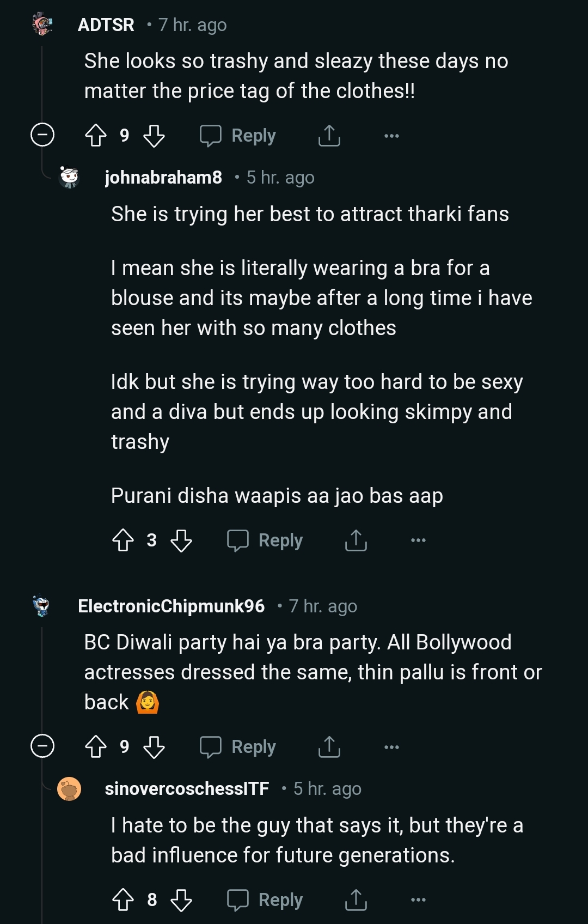The image size is (588, 924).
Task: Share johnabraham8's comment
Action: point(356,540)
